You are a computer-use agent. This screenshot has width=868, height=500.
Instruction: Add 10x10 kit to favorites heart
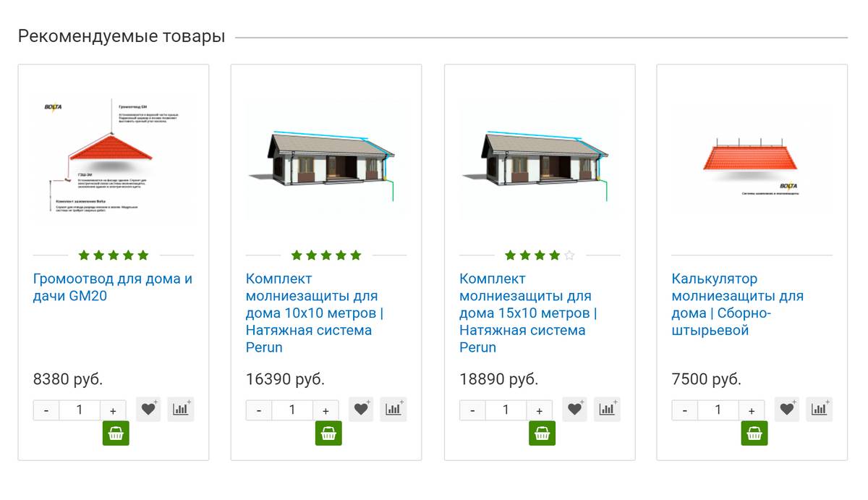pos(362,409)
